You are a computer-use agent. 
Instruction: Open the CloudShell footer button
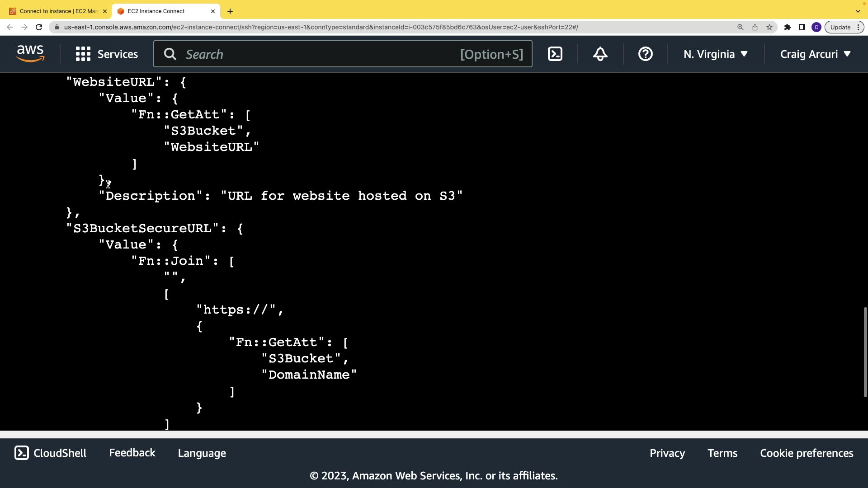click(x=51, y=453)
